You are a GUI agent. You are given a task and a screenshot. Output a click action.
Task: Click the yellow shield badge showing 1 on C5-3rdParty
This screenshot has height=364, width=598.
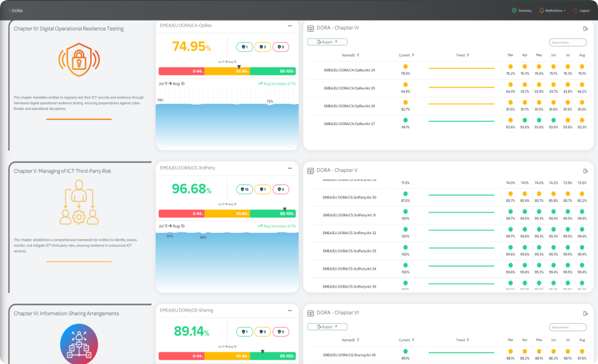(x=263, y=189)
